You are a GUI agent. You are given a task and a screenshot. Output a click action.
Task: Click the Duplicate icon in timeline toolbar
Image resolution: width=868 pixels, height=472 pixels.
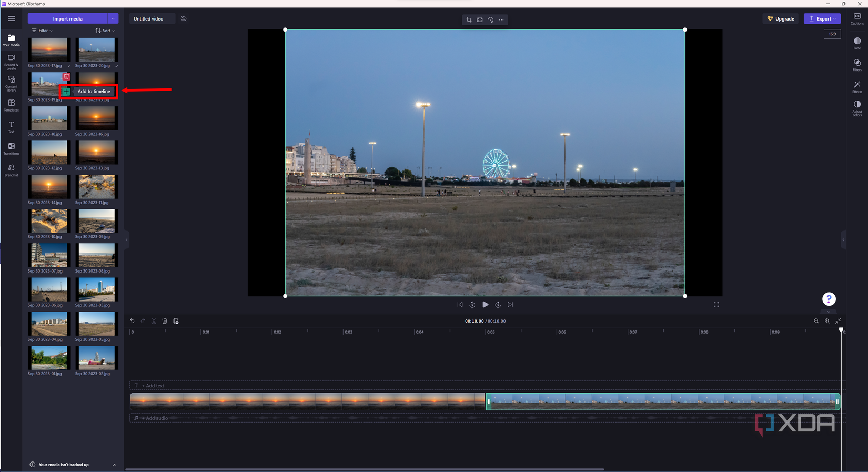pos(176,321)
